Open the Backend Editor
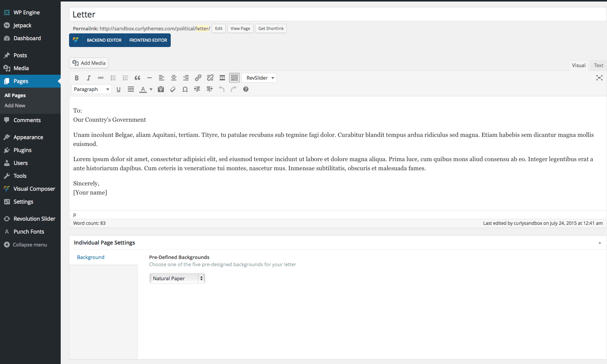Viewport: 607px width, 364px height. tap(104, 40)
